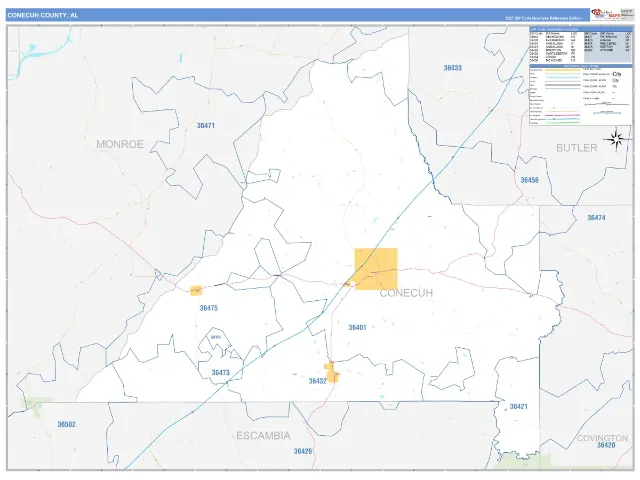The height and width of the screenshot is (480, 640).
Task: Select ZIP code label 36421
Action: point(518,406)
